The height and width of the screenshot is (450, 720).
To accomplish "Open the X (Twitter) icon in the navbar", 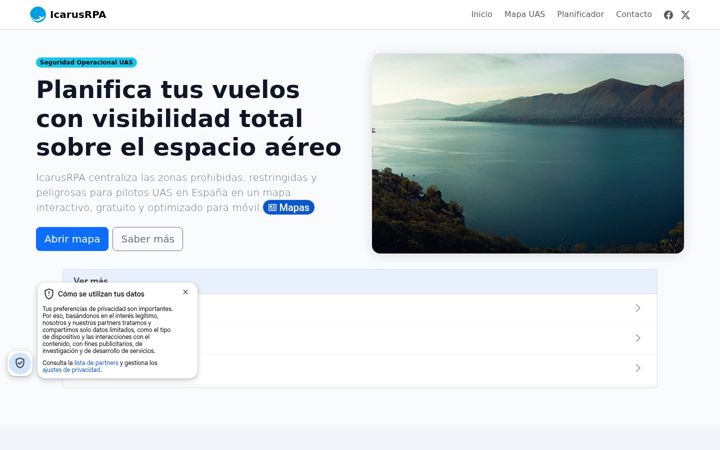I will coord(685,15).
